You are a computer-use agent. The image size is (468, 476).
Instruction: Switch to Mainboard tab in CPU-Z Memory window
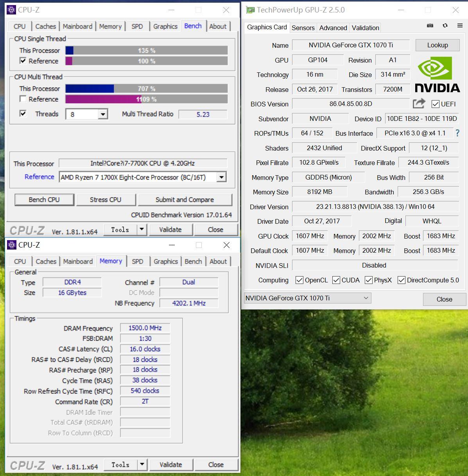point(78,261)
